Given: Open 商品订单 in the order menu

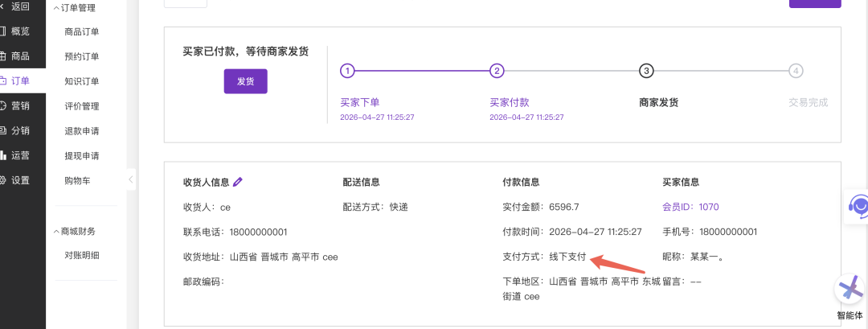Looking at the screenshot, I should click(x=82, y=32).
